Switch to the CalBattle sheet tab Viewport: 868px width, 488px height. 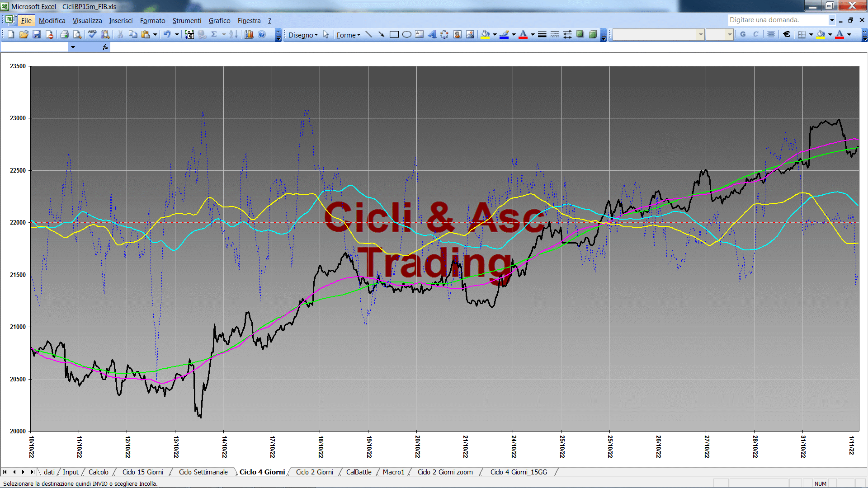[359, 472]
